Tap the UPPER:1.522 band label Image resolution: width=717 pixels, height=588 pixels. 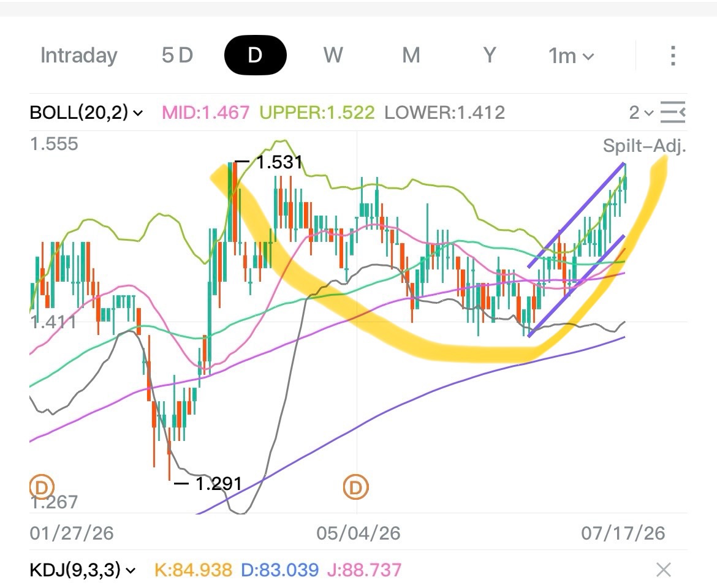pos(317,112)
